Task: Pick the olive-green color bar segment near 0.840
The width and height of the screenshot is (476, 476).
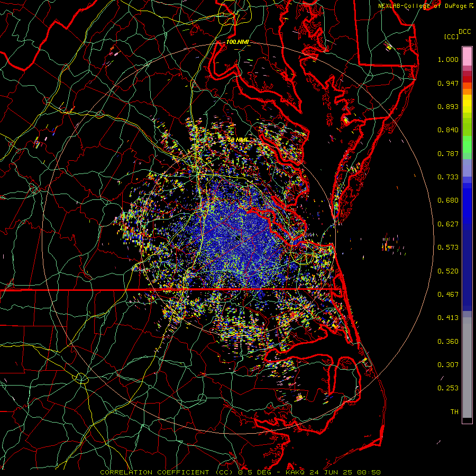Action: click(467, 127)
